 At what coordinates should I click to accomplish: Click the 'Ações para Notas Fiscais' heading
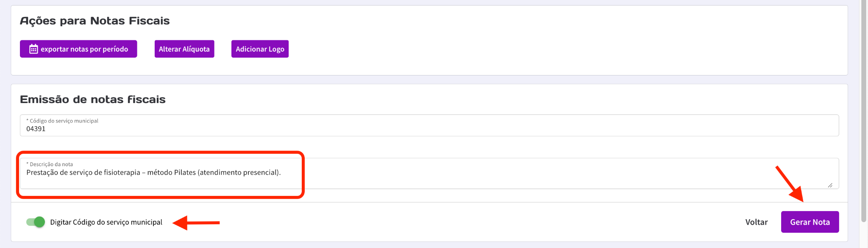point(95,21)
